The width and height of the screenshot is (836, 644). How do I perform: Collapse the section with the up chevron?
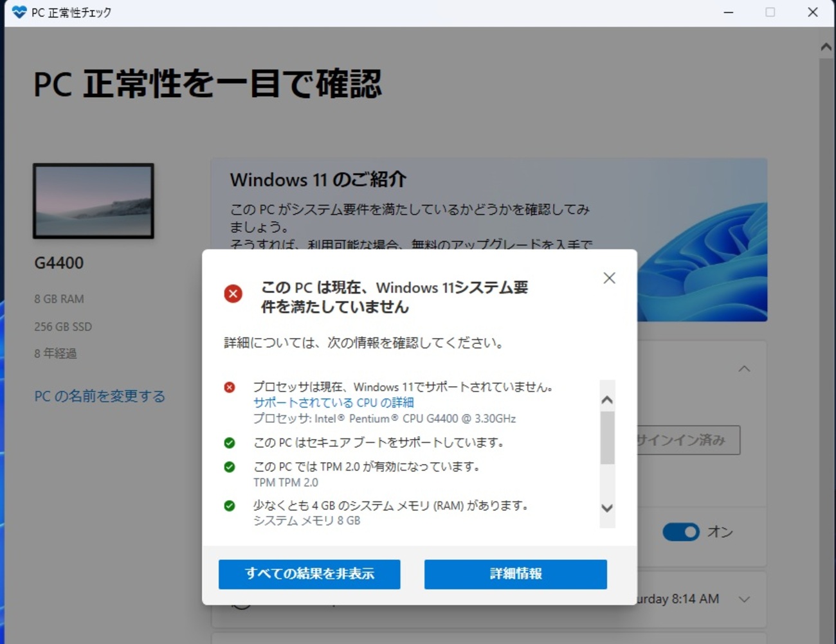coord(744,369)
